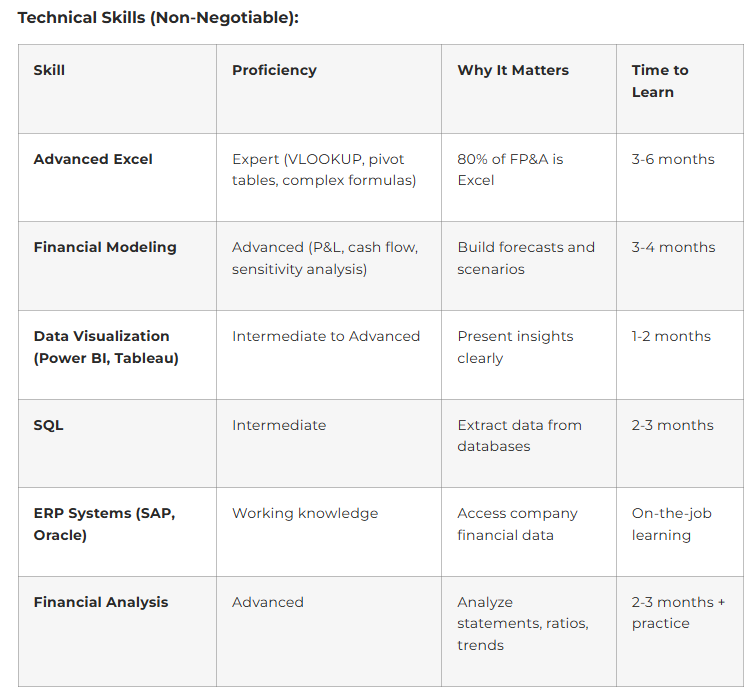Click the 'ERP Systems (SAP, Oracle)' cell
The height and width of the screenshot is (693, 756).
pos(104,524)
